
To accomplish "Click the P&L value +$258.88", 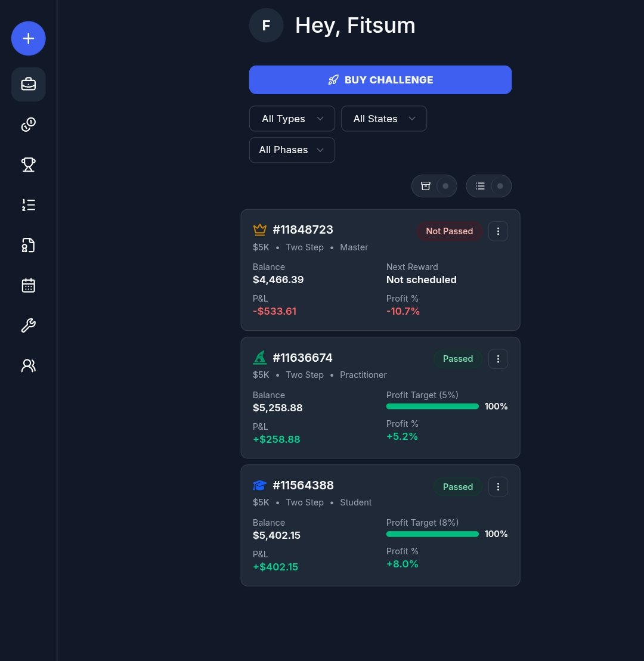I will [x=277, y=439].
